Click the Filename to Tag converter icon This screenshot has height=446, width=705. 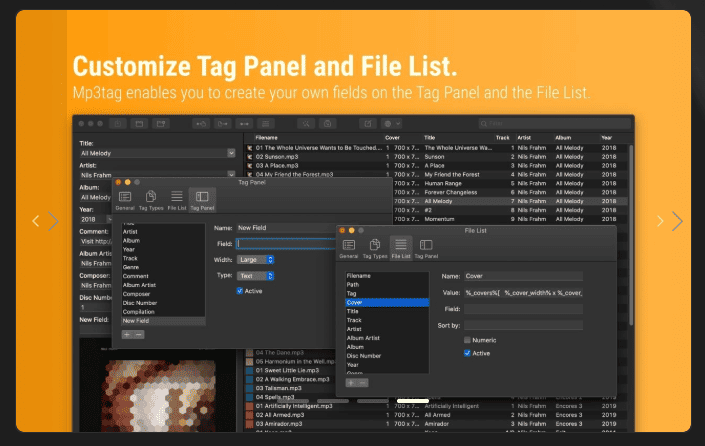point(223,124)
